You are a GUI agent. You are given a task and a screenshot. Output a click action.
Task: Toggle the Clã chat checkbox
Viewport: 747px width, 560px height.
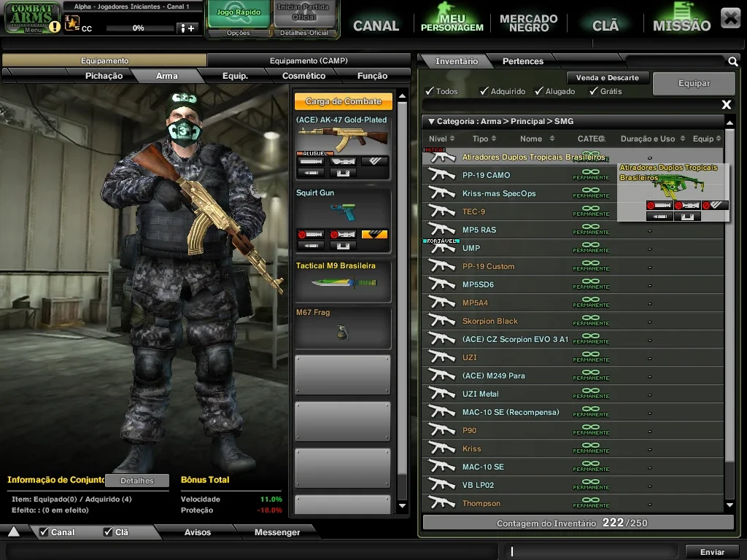coord(108,532)
